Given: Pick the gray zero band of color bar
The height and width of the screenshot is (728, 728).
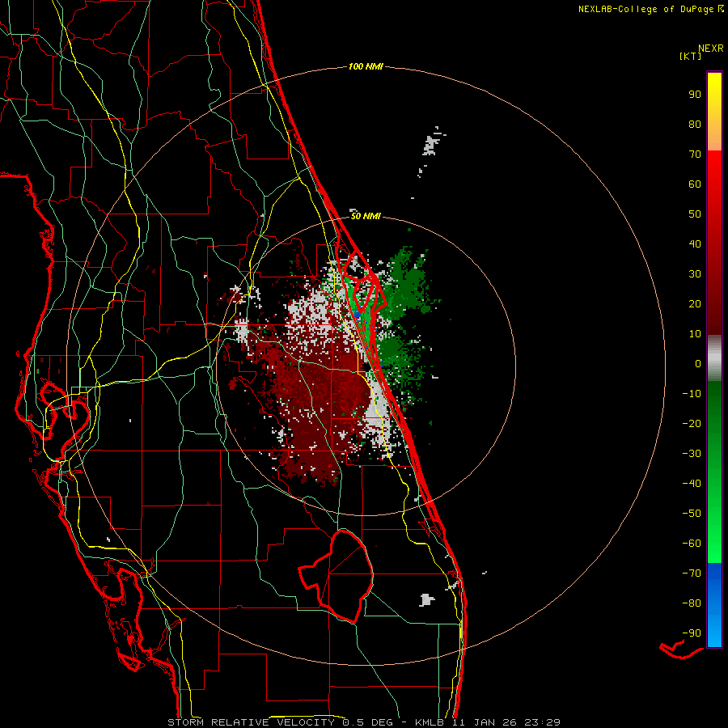Looking at the screenshot, I should click(714, 358).
